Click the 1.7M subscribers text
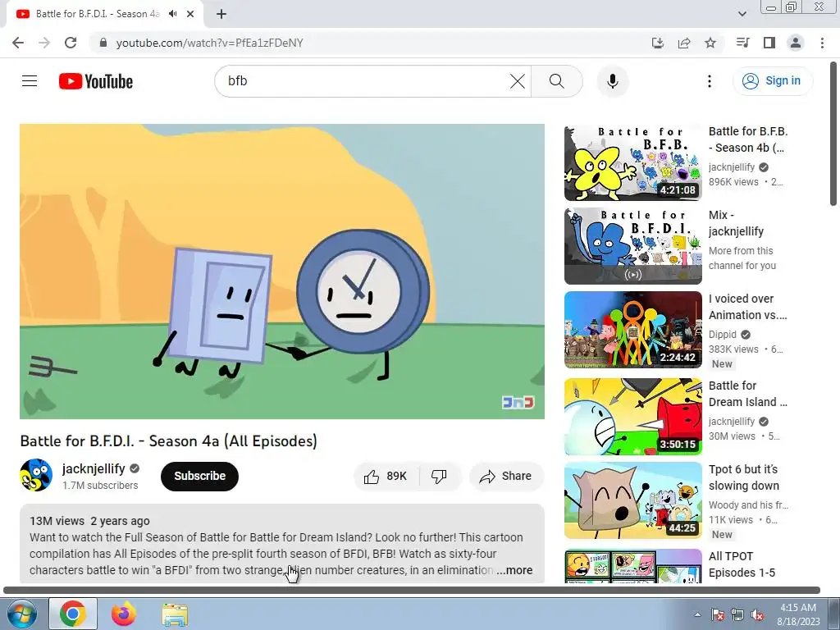This screenshot has width=840, height=630. tap(100, 486)
